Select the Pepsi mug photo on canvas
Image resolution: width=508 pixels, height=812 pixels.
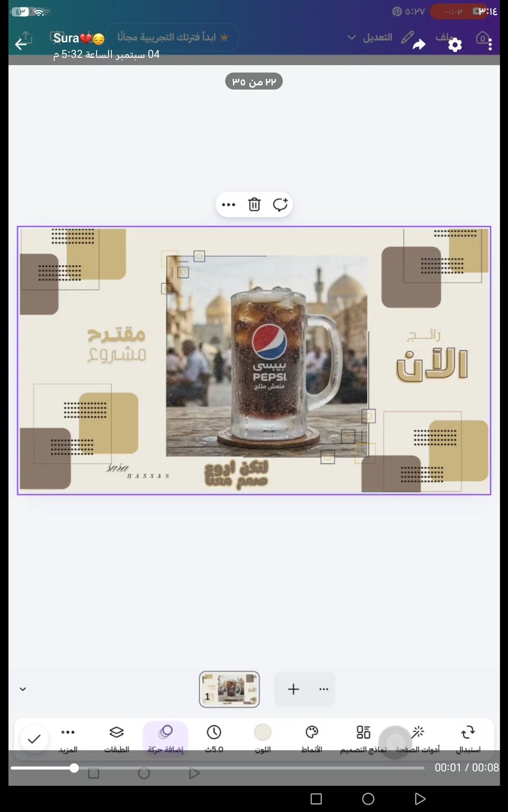pos(267,355)
